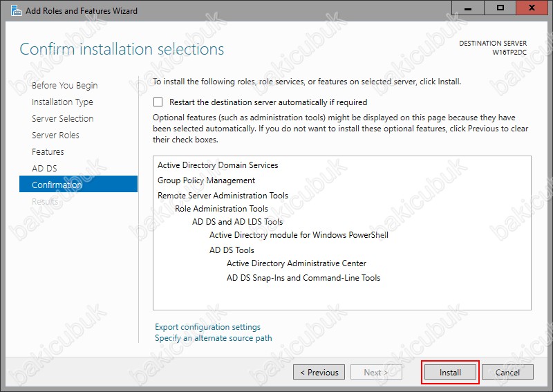
Task: Click the AD DS Tools row
Action: [232, 250]
